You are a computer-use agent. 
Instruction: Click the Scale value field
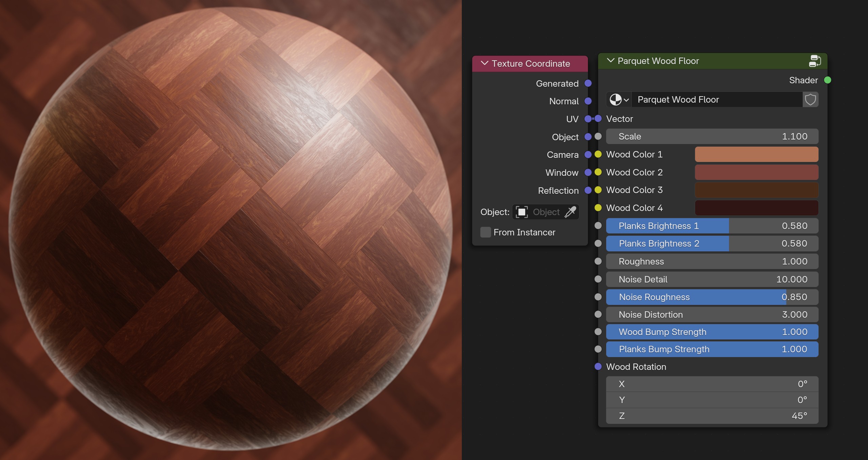click(712, 137)
